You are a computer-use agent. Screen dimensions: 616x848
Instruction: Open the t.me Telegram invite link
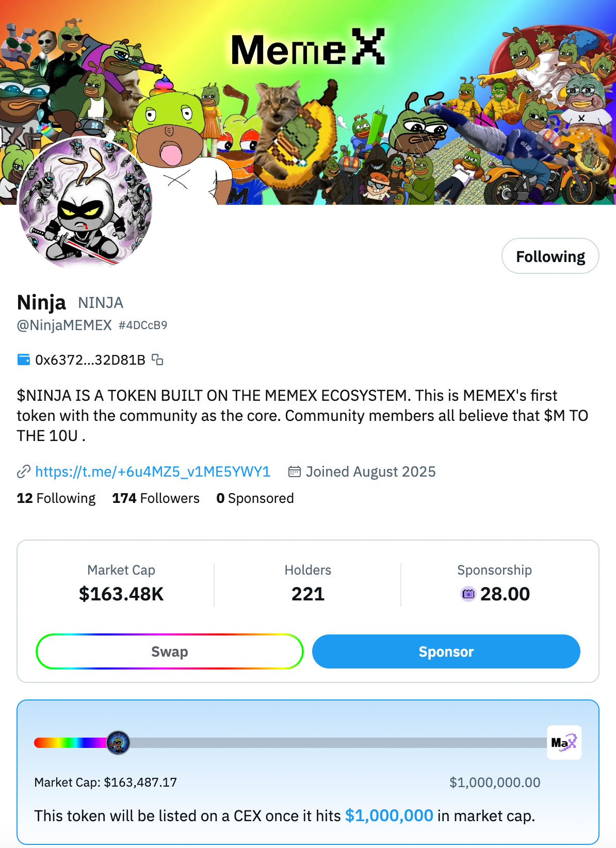click(153, 471)
